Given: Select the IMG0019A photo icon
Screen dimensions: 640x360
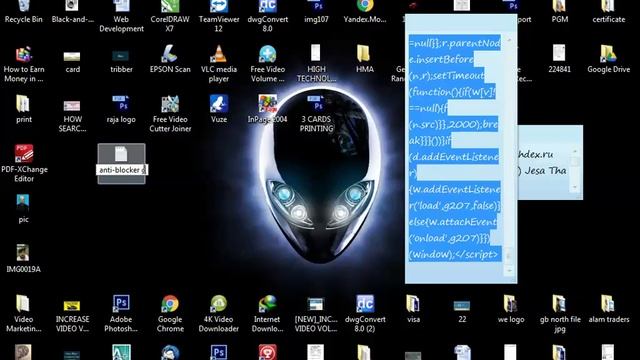Looking at the screenshot, I should pos(23,259).
